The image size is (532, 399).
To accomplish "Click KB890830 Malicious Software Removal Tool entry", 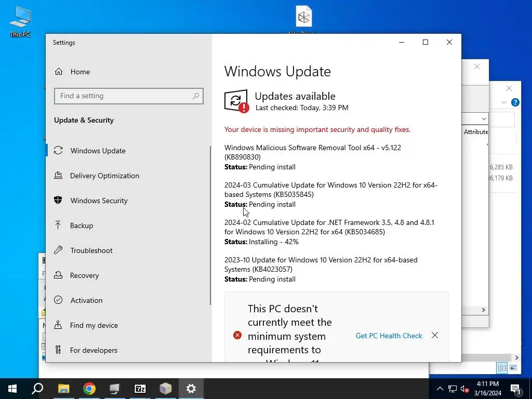I will click(312, 157).
